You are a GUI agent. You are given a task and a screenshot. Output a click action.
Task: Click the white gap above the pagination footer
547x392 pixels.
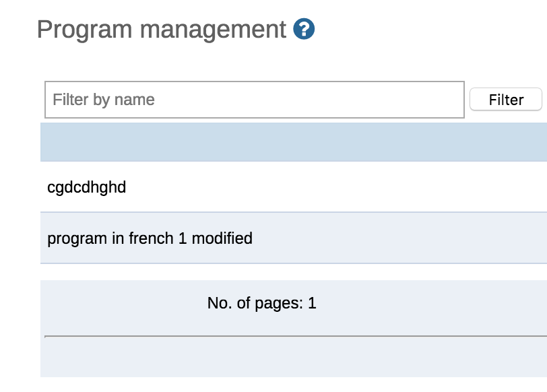click(293, 272)
